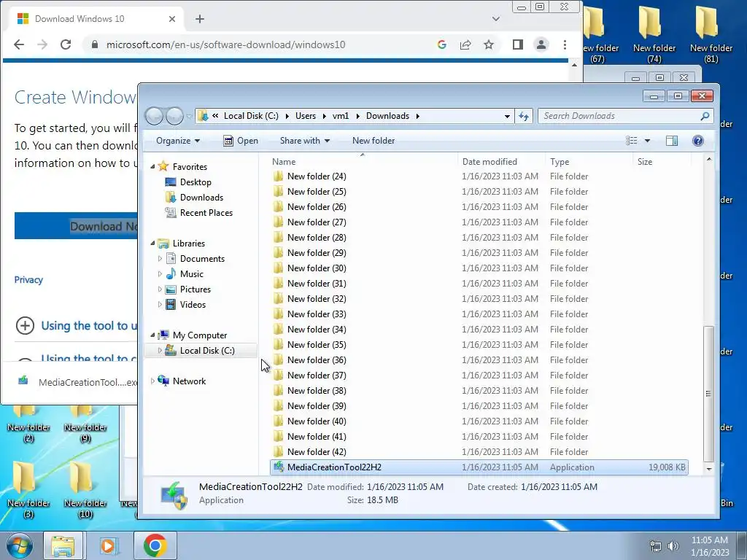Expand Music library node
Image resolution: width=747 pixels, height=560 pixels.
point(160,274)
